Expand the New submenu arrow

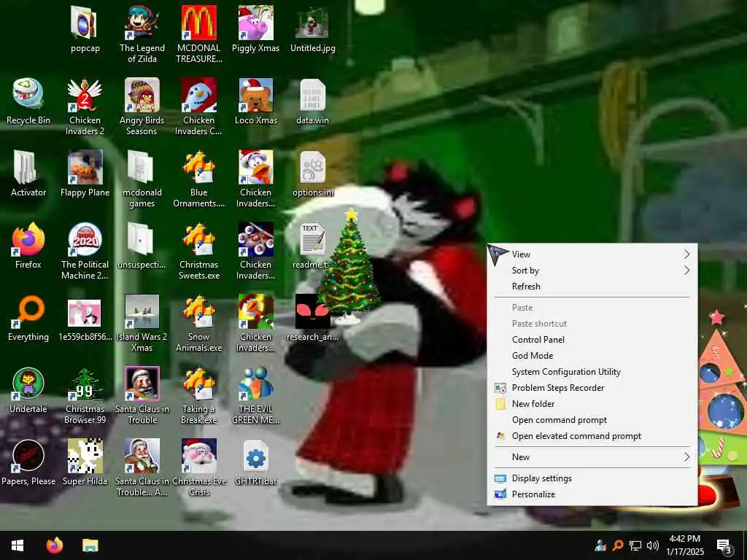coord(686,457)
